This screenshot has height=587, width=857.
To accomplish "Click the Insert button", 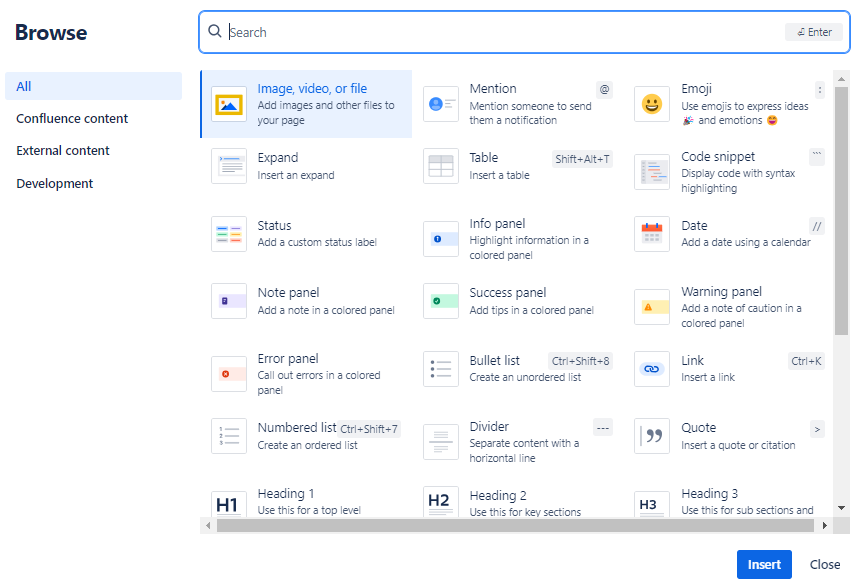I will click(764, 564).
